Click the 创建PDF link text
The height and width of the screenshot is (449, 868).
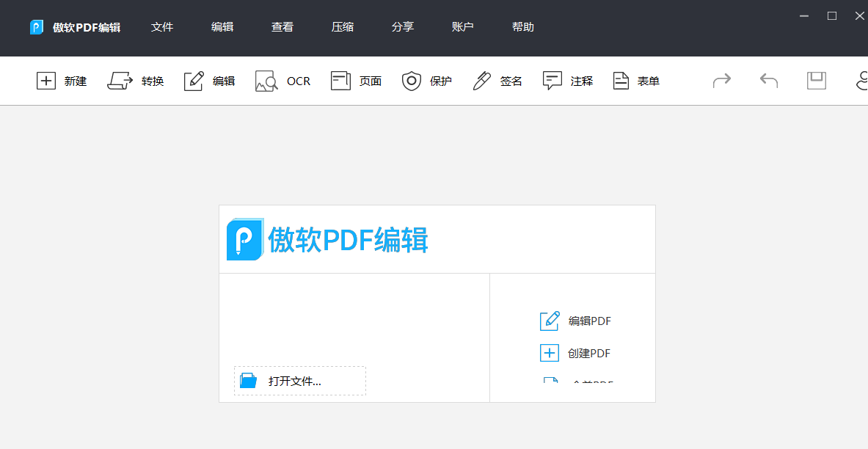click(x=589, y=353)
